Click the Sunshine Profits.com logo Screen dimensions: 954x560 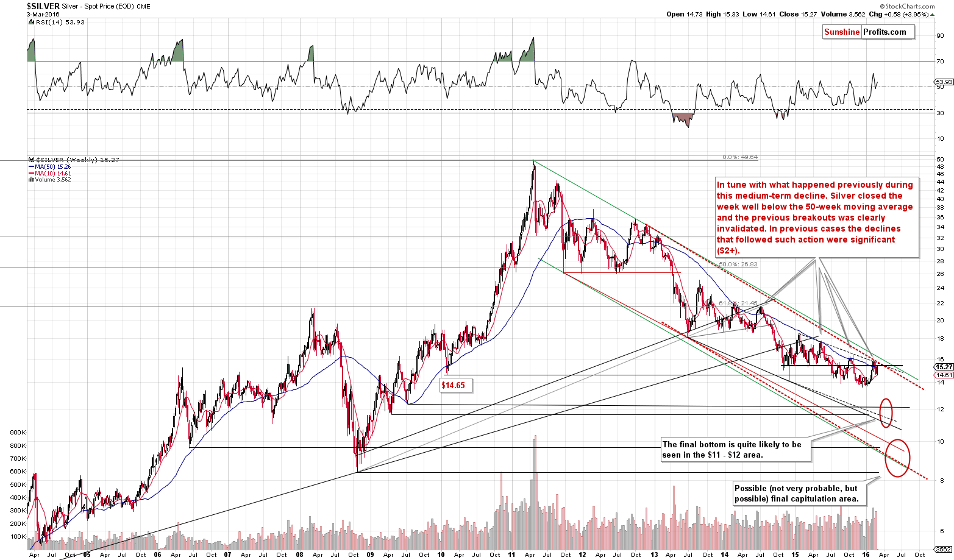tap(868, 32)
